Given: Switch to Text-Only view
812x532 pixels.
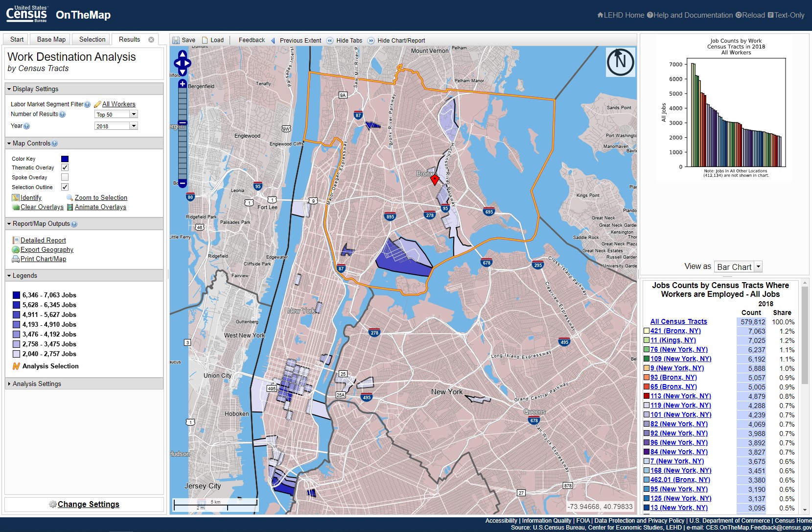Looking at the screenshot, I should (x=786, y=15).
